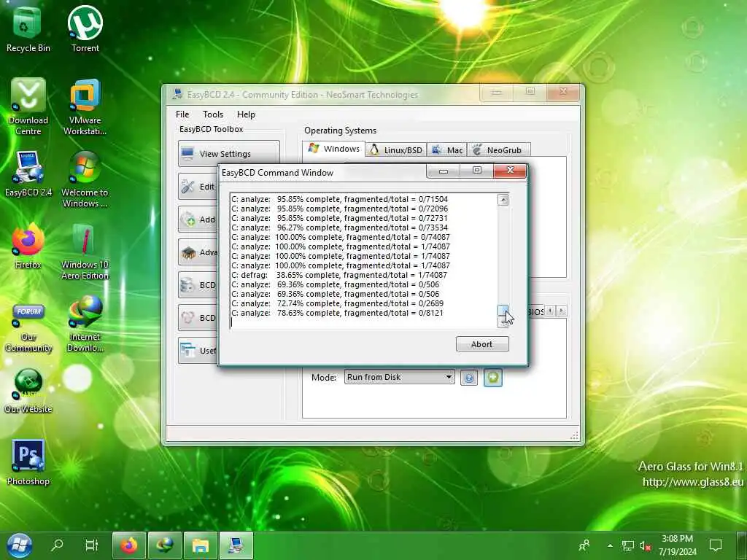Launch the Torrent desktop shortcut
Viewport: 747px width, 560px height.
point(85,28)
